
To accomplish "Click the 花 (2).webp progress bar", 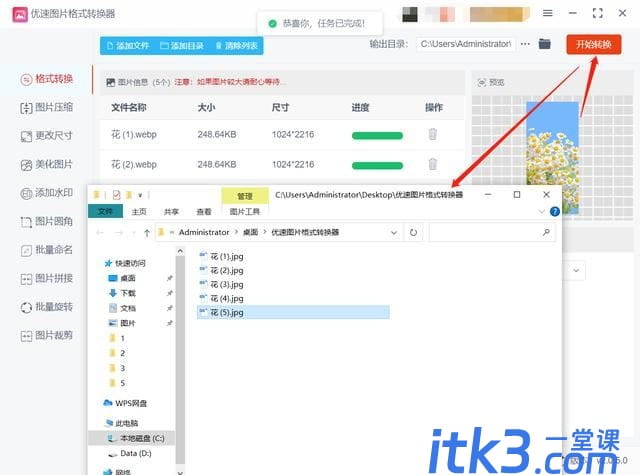I will (377, 165).
